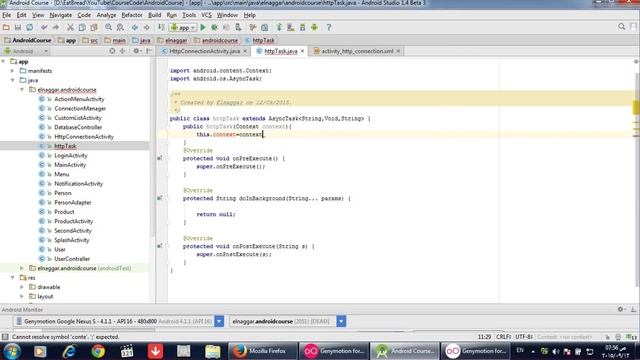Screen dimensions: 640x360
Task: Click the Cut scissors icon
Action: 70,27
